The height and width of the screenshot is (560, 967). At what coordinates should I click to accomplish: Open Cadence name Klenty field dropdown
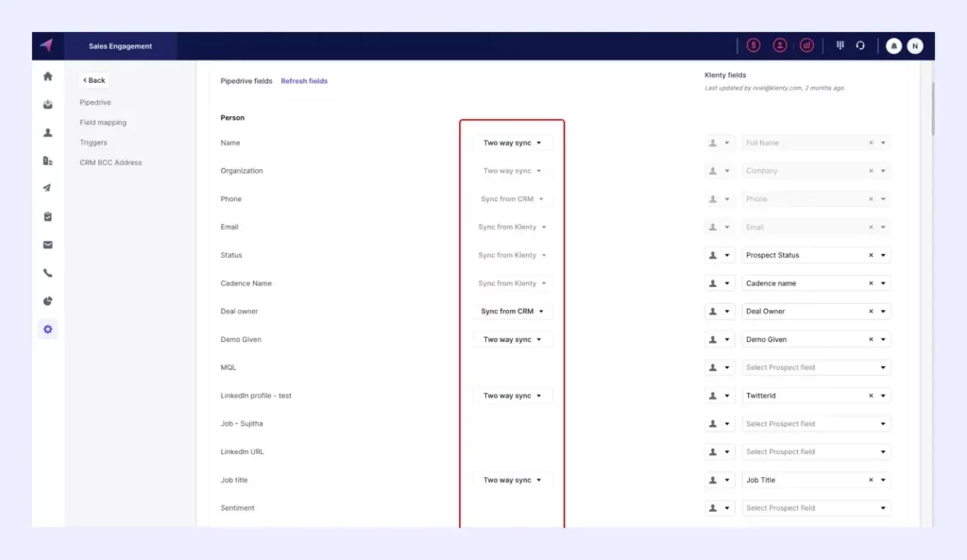click(x=883, y=283)
